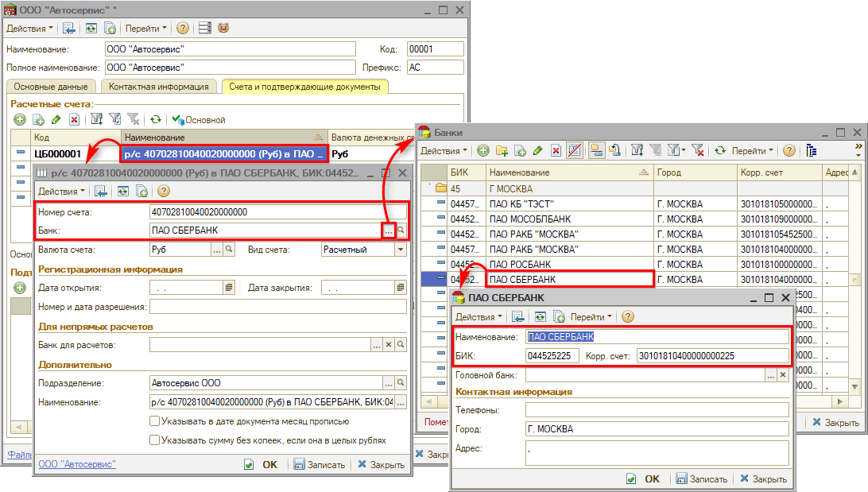Click the Телефоны input field
The image size is (868, 492).
coord(657,410)
